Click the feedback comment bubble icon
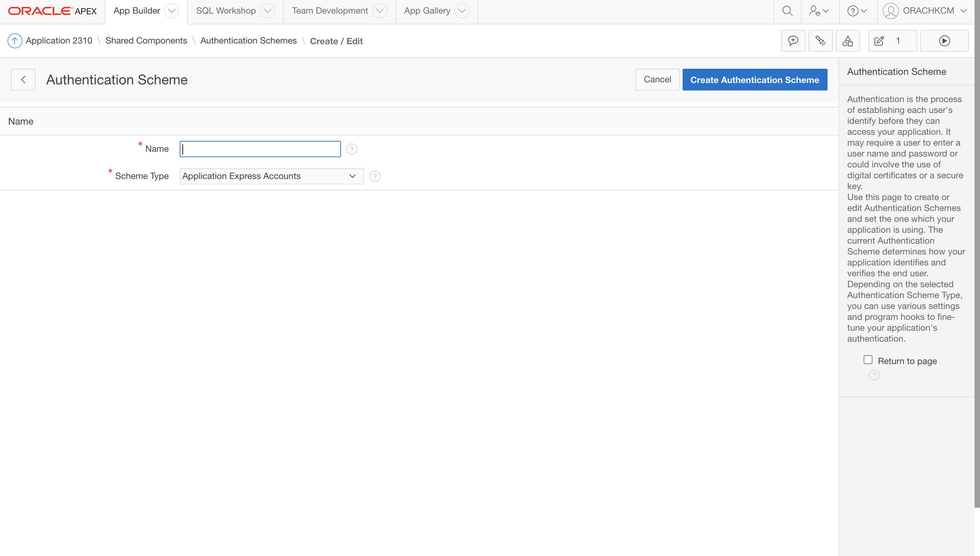980x556 pixels. click(793, 41)
